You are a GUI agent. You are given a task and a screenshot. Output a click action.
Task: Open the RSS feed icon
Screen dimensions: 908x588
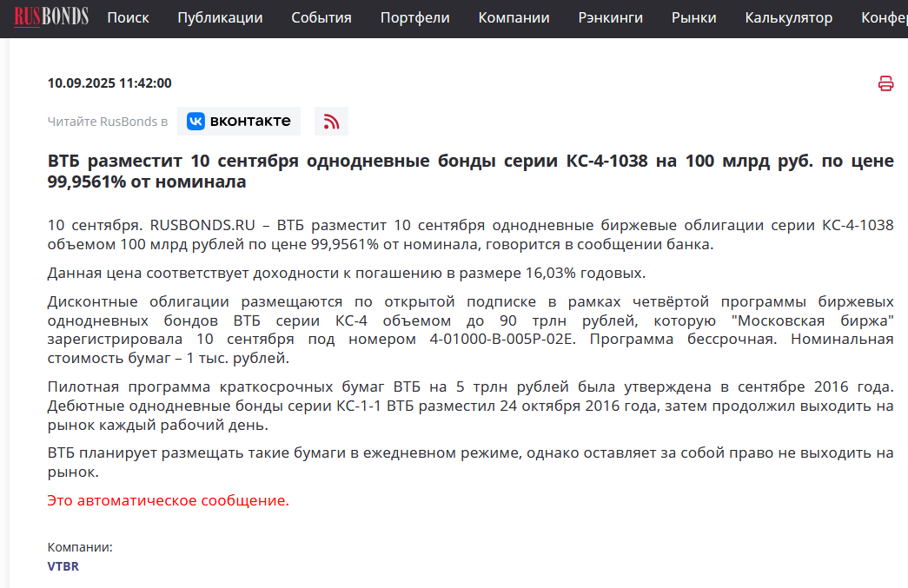click(331, 121)
